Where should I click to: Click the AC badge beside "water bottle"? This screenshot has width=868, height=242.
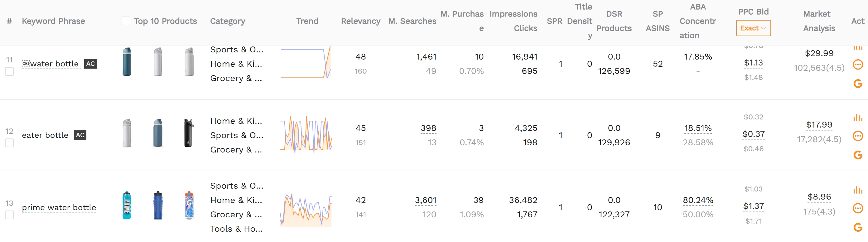pos(90,64)
